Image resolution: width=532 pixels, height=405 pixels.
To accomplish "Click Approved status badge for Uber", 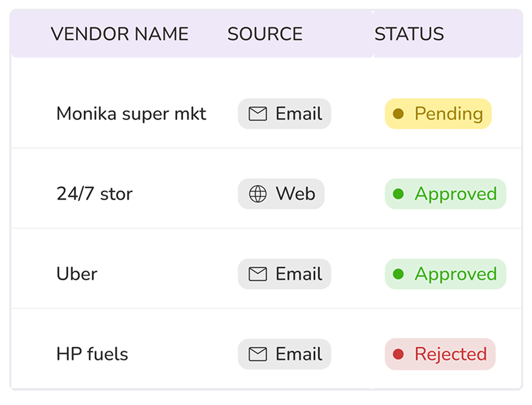I will (x=446, y=274).
